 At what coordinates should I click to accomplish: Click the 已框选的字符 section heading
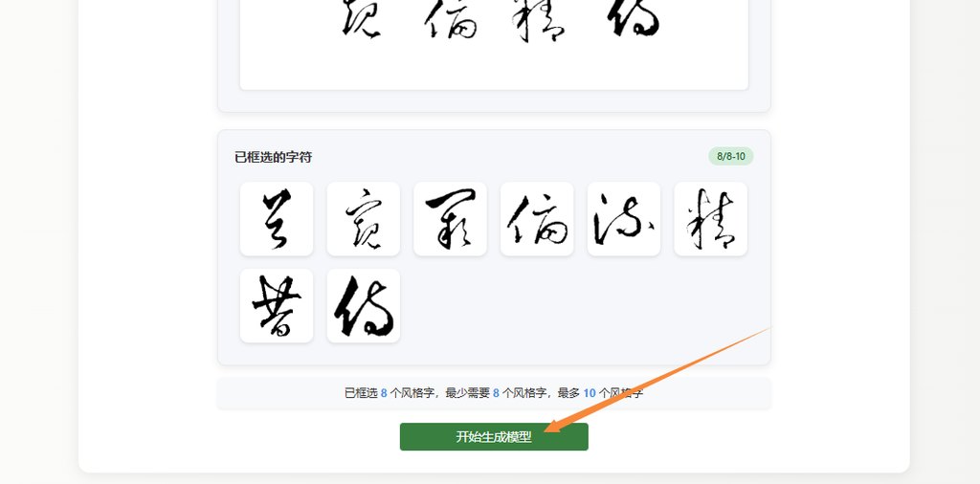point(273,158)
